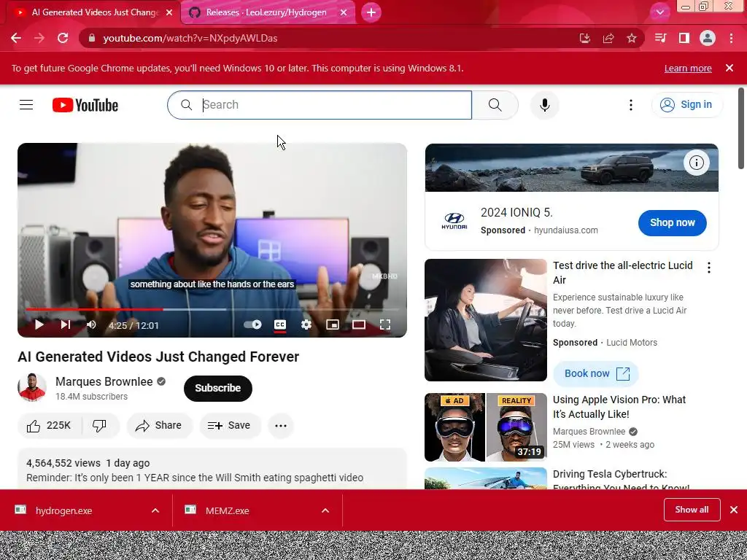Like the video with thumbs up
The height and width of the screenshot is (560, 747).
[x=50, y=425]
